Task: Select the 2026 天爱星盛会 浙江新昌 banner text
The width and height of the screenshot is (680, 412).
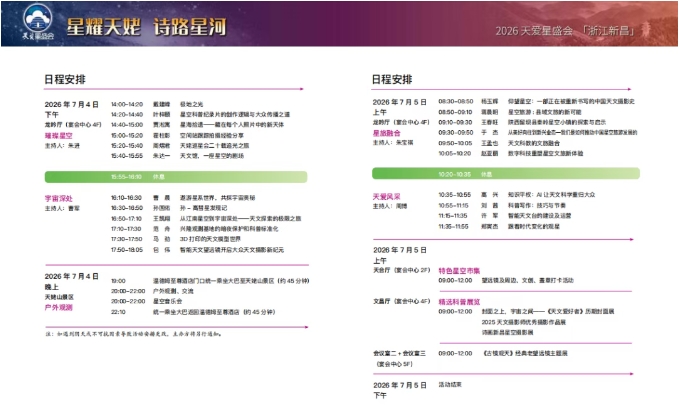Action: 565,31
